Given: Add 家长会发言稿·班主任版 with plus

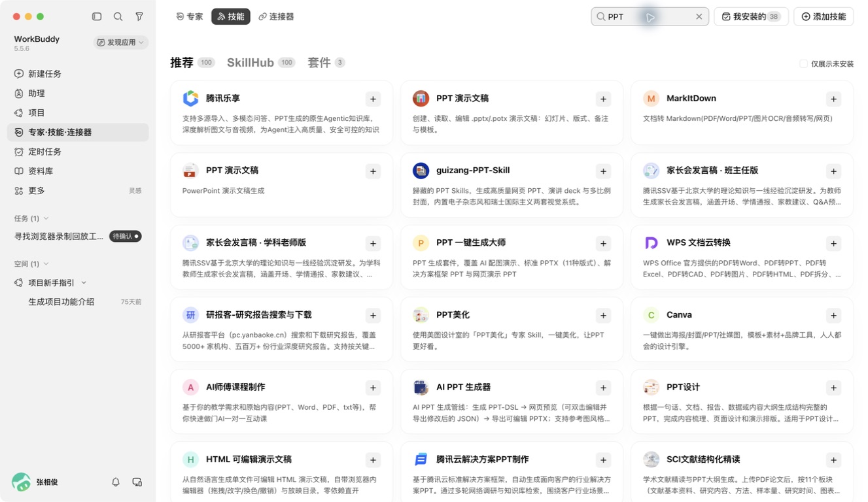Looking at the screenshot, I should tap(833, 171).
